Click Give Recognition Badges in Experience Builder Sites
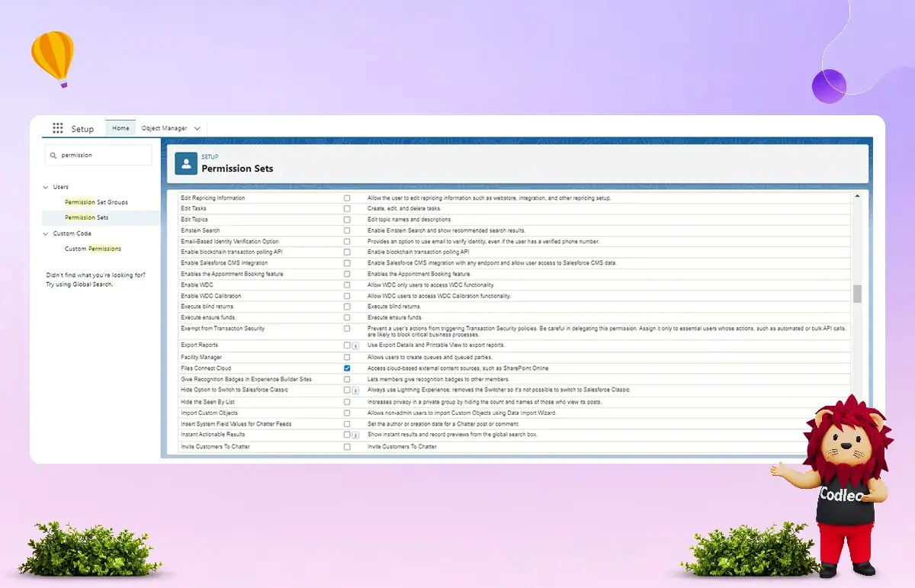The image size is (915, 588). coord(246,379)
